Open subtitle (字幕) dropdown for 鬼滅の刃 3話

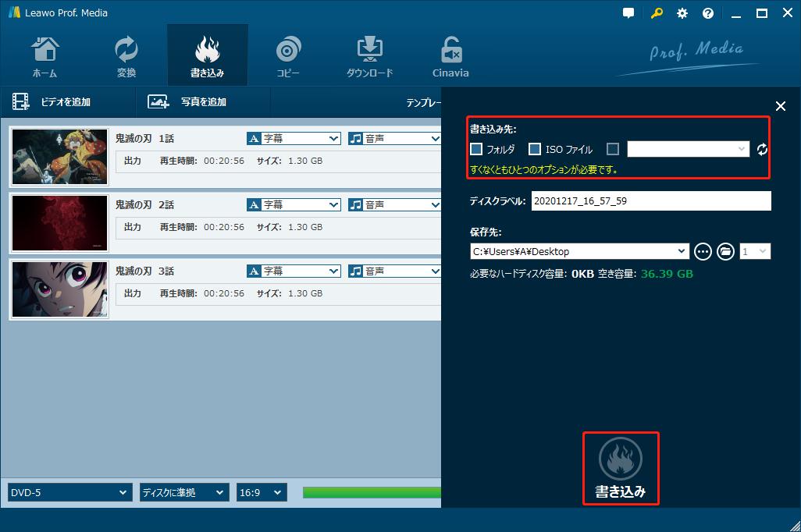pyautogui.click(x=294, y=271)
